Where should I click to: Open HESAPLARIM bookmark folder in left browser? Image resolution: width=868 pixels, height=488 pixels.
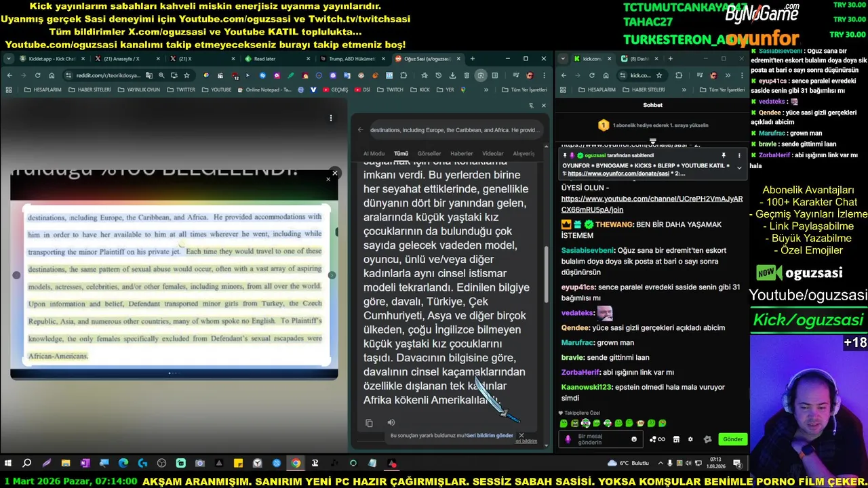tap(42, 89)
